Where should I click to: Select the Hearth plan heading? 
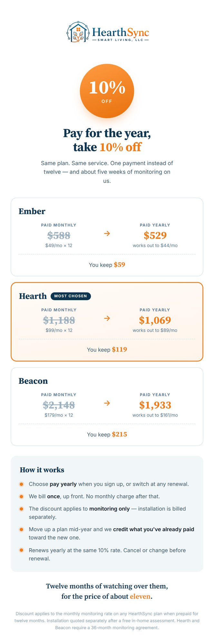[x=33, y=296]
